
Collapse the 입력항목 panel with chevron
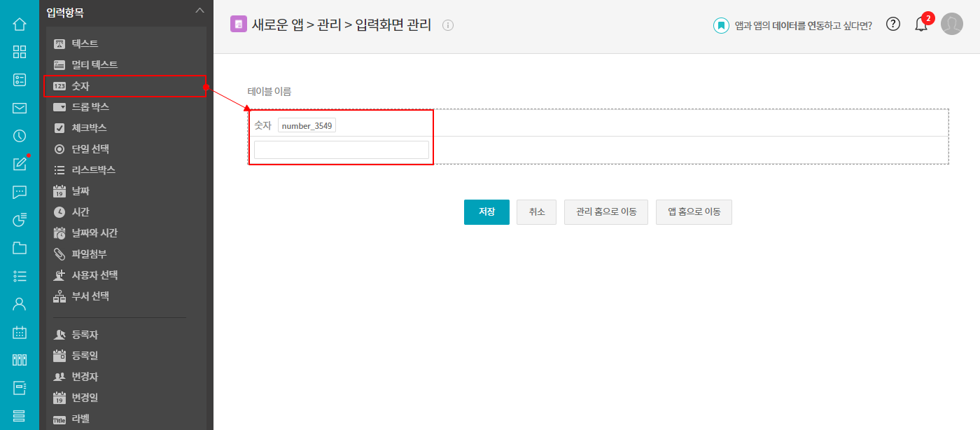point(199,11)
